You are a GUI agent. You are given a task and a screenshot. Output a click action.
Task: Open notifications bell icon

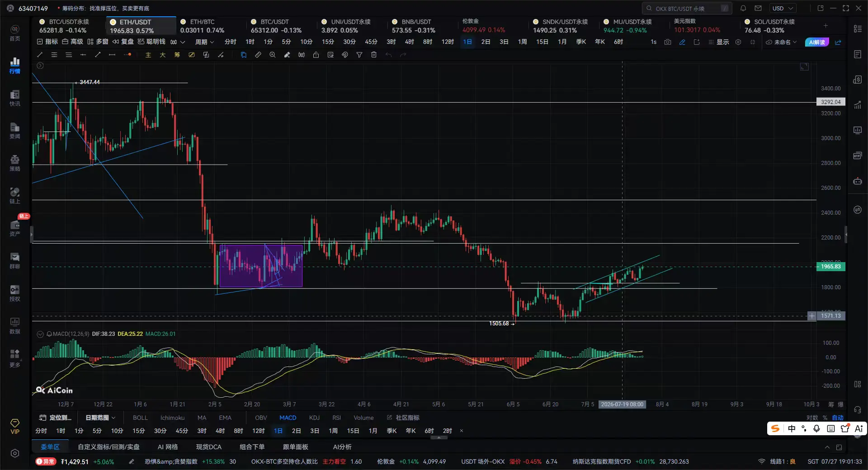click(743, 8)
